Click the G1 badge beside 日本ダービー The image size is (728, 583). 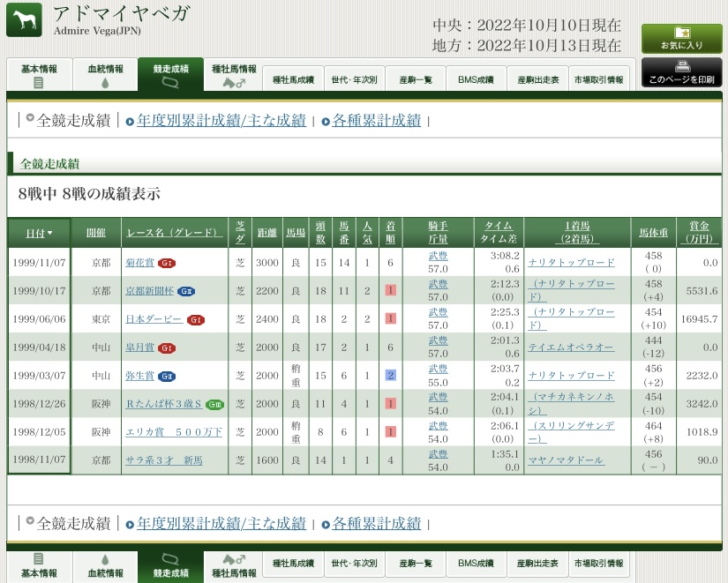pyautogui.click(x=196, y=318)
